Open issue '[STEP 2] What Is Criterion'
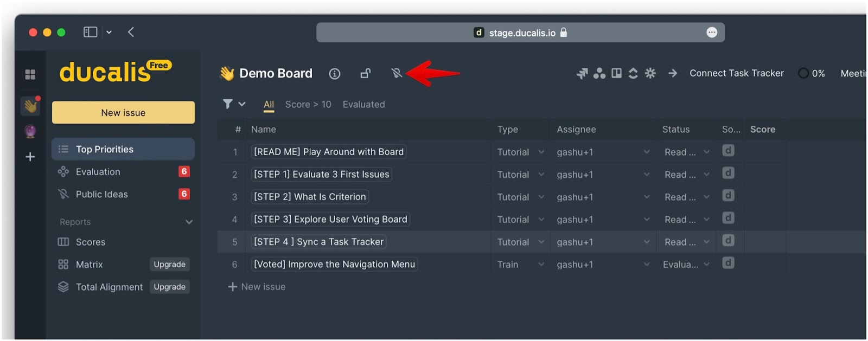Viewport: 868px width, 341px height. pos(310,197)
